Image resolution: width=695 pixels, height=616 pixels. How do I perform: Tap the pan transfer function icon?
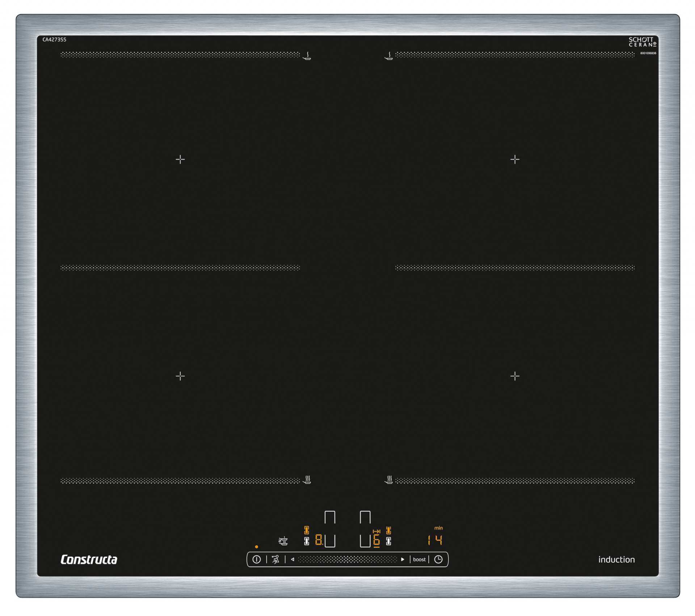tap(283, 541)
